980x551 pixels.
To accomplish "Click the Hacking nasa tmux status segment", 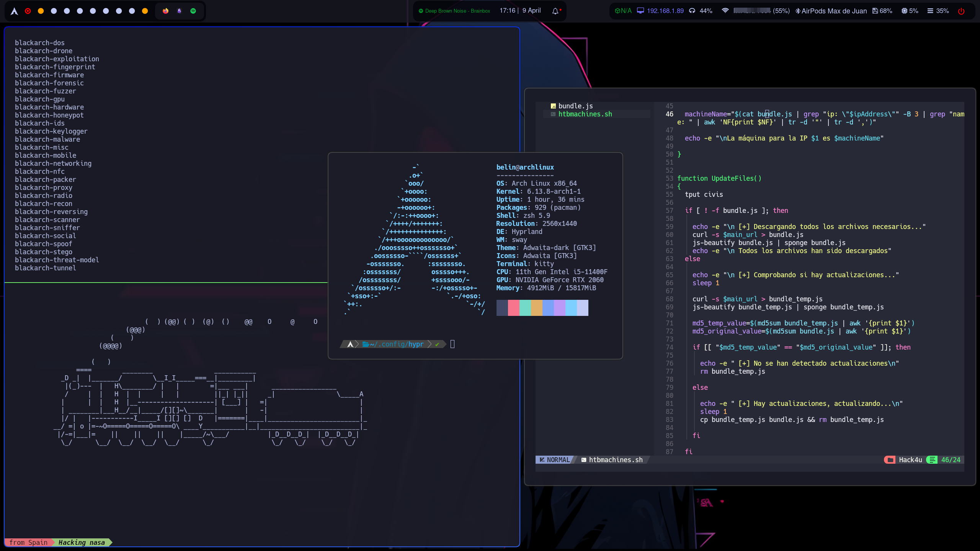I will 82,543.
